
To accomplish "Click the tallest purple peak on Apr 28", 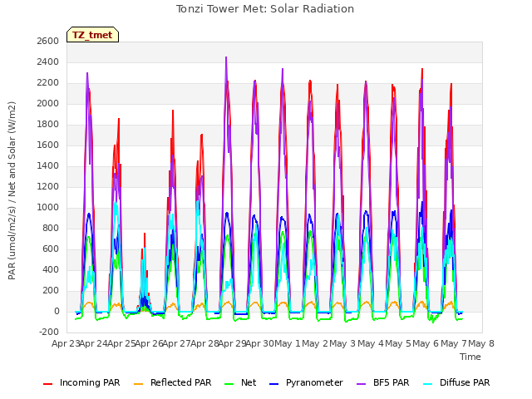I will (226, 57).
